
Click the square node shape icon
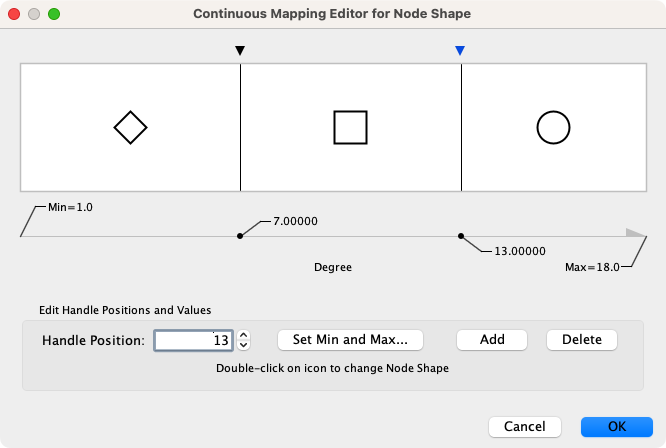tap(350, 127)
